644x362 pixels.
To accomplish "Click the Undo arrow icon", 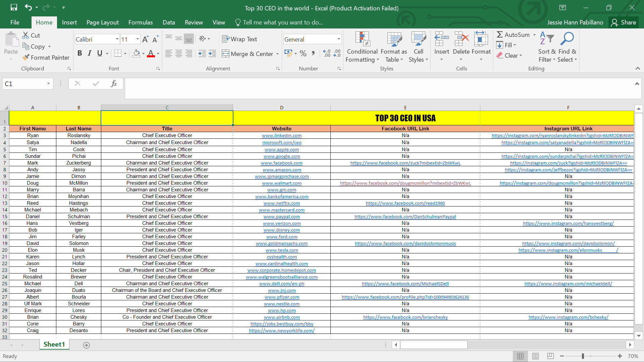I will [x=29, y=7].
